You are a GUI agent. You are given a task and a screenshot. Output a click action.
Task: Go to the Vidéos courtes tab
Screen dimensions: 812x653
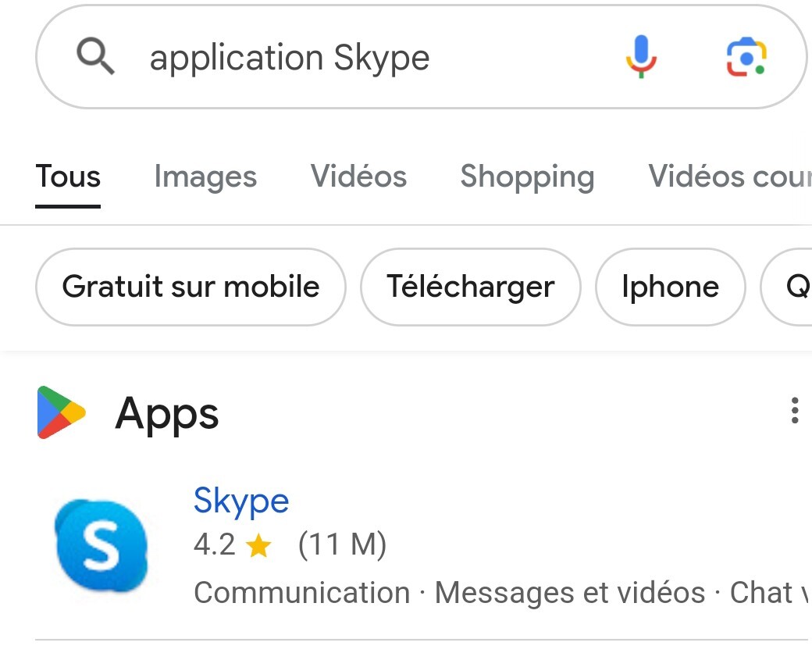point(730,177)
